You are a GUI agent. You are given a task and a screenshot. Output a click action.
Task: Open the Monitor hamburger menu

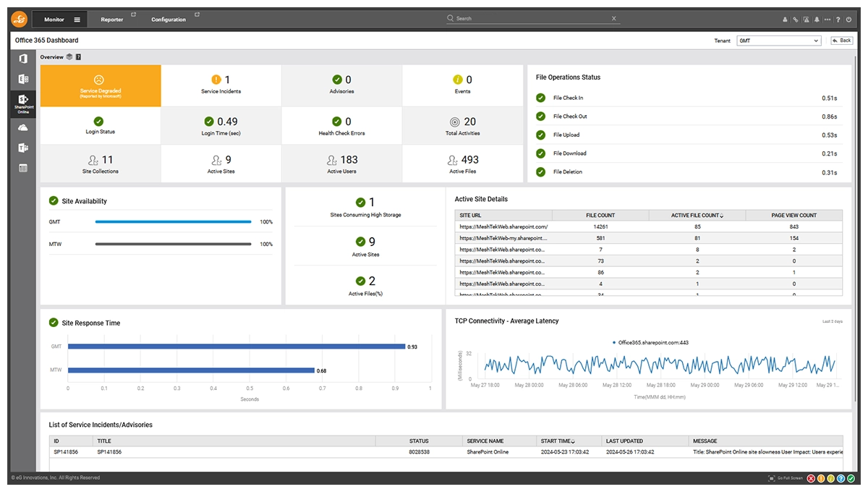77,20
